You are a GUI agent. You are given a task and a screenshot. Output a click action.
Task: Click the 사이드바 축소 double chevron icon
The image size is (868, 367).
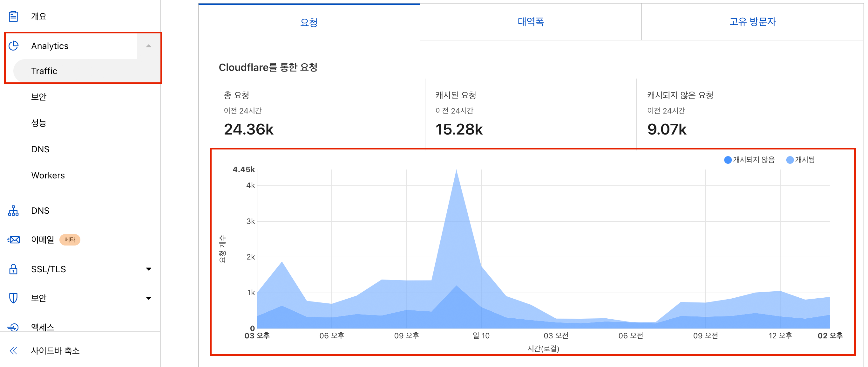13,351
